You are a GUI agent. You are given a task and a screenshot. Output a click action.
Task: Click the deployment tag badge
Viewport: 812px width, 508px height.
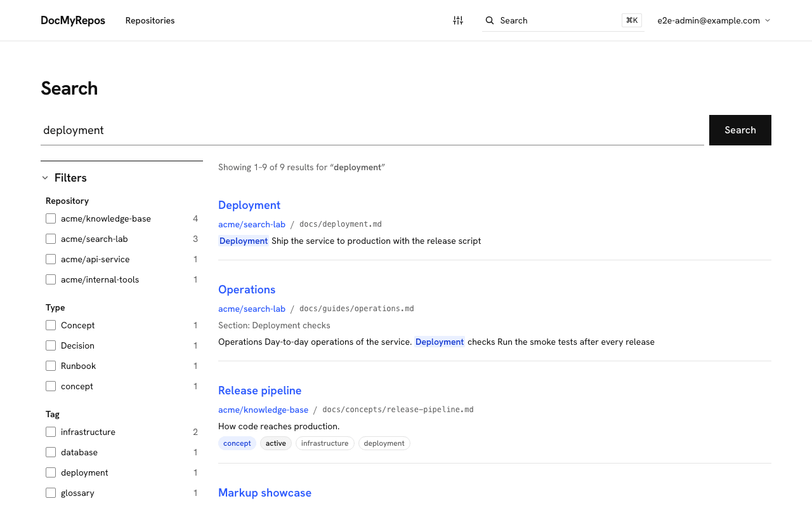384,443
